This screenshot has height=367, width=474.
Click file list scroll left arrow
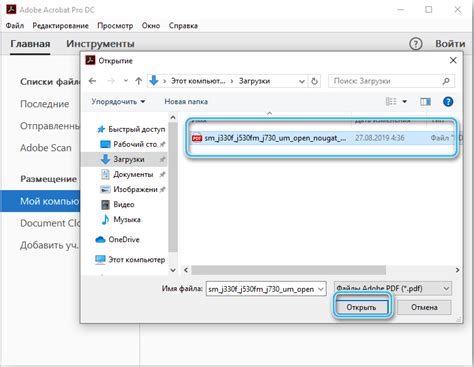pyautogui.click(x=186, y=270)
